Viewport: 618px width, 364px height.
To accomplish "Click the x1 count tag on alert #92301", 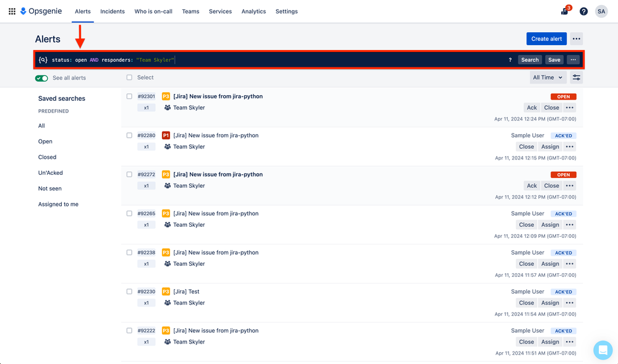I will click(146, 108).
